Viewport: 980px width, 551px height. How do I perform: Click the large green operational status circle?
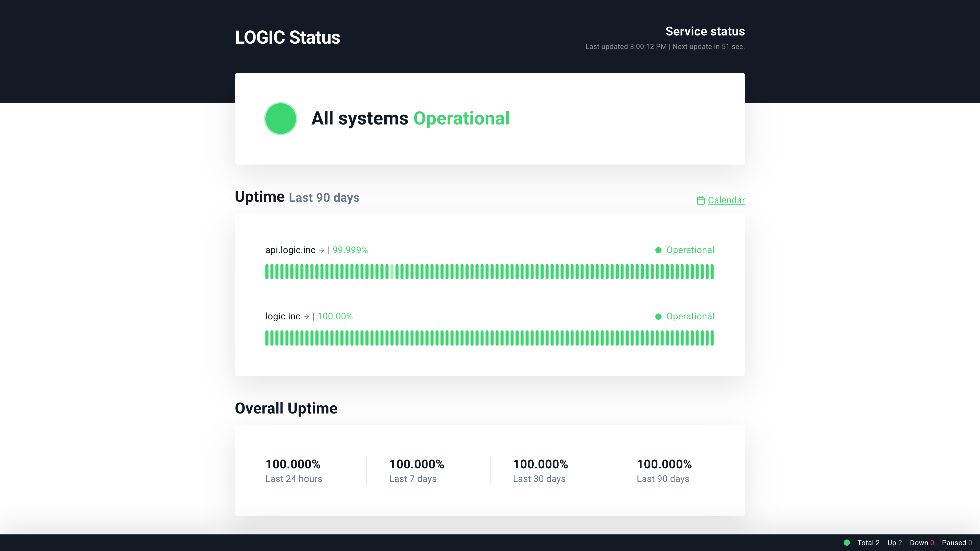(281, 119)
